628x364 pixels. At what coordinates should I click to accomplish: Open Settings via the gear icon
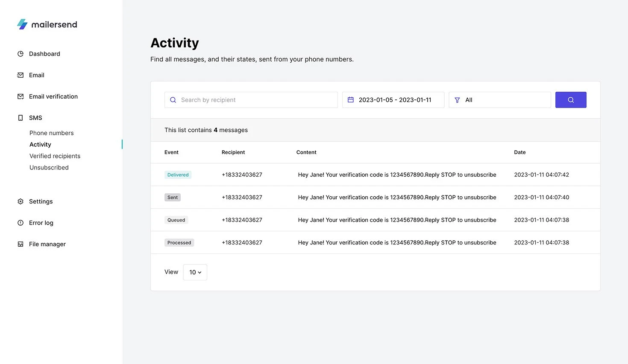coord(21,201)
